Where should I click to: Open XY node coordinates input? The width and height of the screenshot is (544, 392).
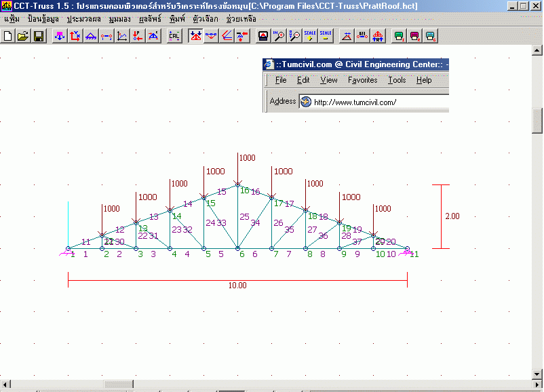pos(75,36)
